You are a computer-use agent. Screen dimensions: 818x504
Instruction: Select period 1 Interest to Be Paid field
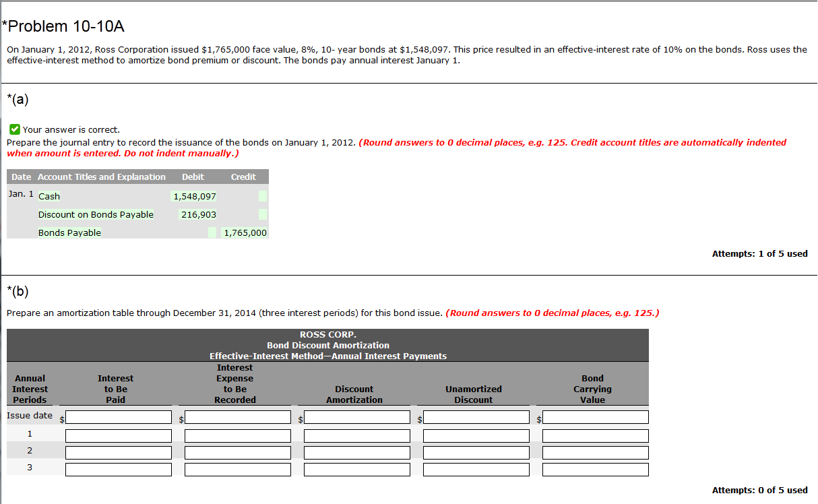pyautogui.click(x=119, y=436)
